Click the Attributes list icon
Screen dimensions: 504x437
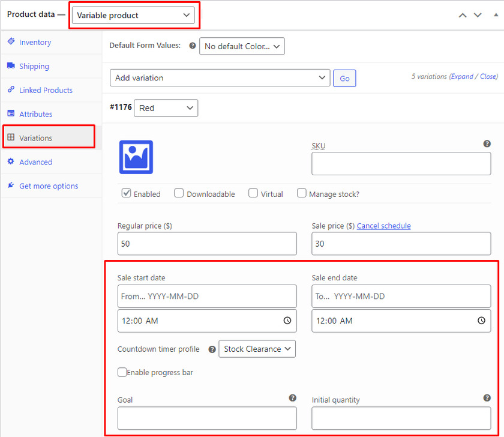11,113
